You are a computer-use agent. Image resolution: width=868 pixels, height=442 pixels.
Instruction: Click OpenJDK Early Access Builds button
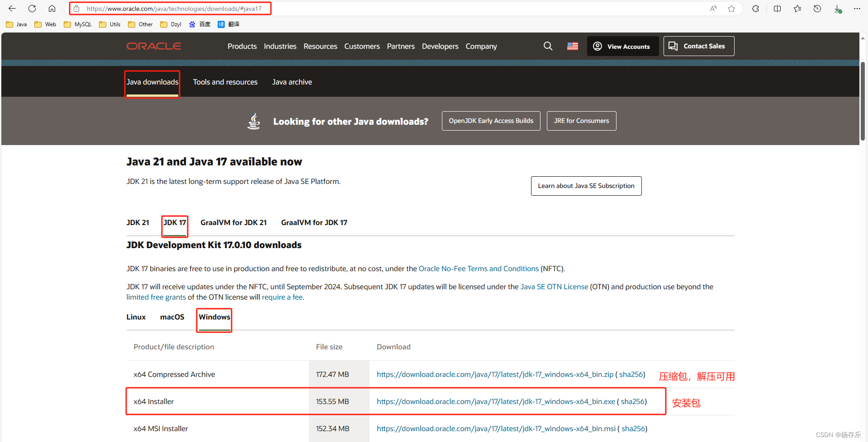(491, 121)
